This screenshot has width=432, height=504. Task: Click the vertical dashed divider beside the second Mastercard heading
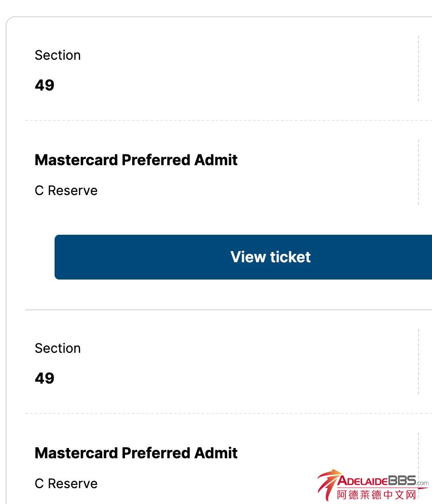[418, 462]
